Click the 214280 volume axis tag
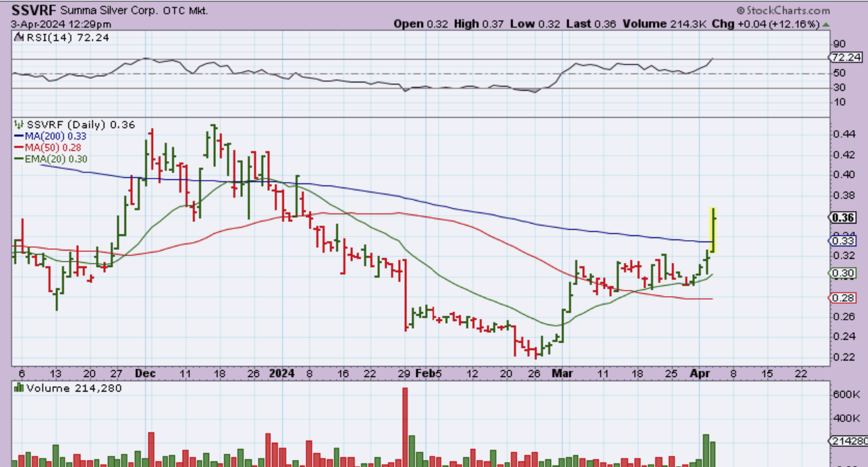The width and height of the screenshot is (868, 467). click(x=847, y=441)
